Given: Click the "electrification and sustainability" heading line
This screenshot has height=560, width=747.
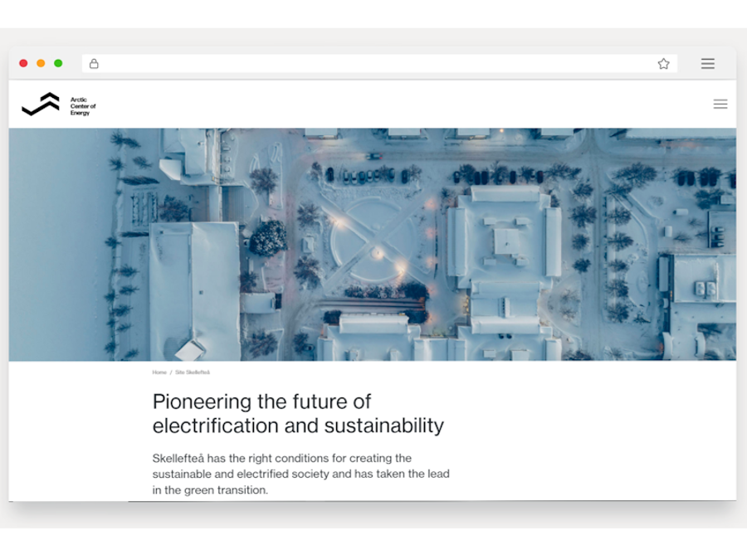Looking at the screenshot, I should point(298,426).
